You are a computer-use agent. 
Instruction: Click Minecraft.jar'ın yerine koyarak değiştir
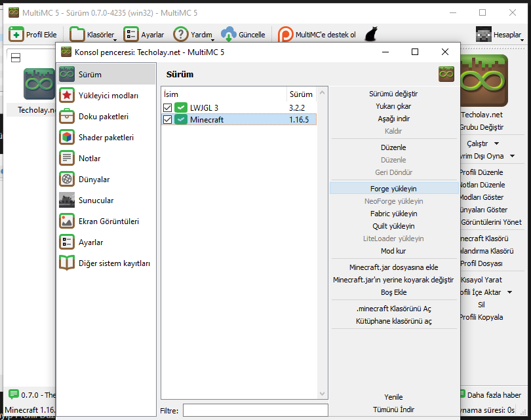(393, 280)
